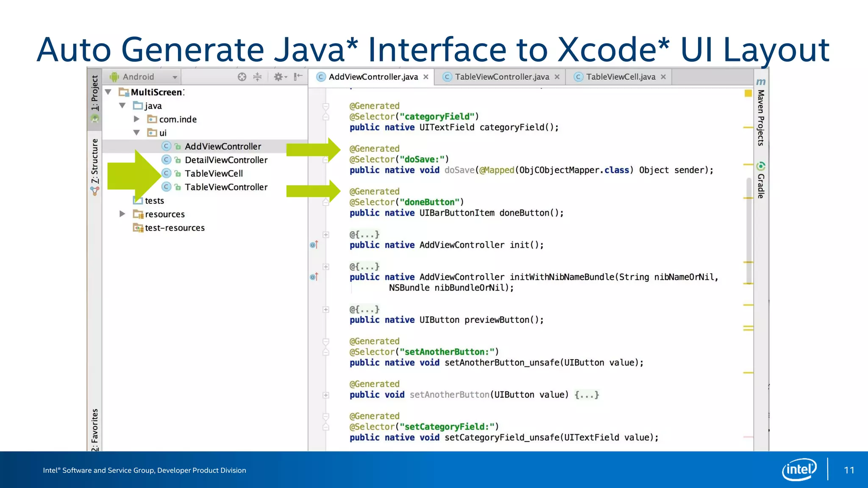Open the 2: Favorites tool window
This screenshot has height=488, width=868.
[x=95, y=429]
